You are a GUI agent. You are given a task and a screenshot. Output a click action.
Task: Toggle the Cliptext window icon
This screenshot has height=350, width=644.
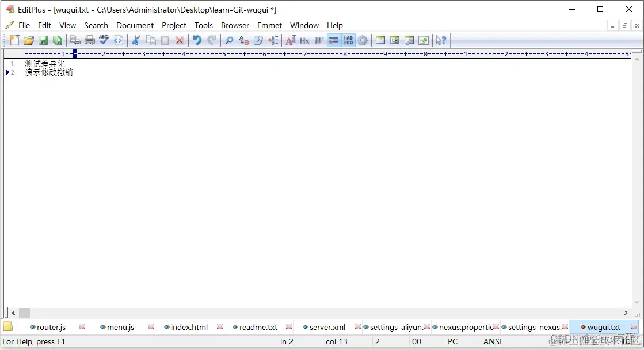coord(395,40)
